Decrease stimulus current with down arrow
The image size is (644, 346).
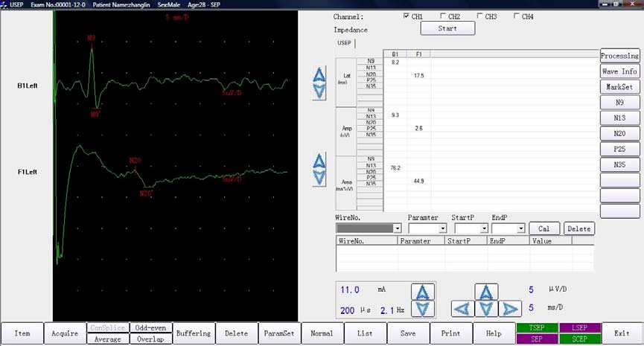click(423, 309)
